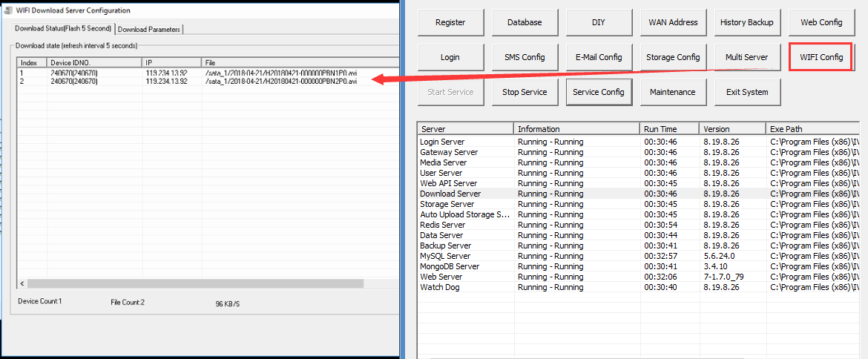Click the IP column header
The image size is (868, 359).
point(172,62)
